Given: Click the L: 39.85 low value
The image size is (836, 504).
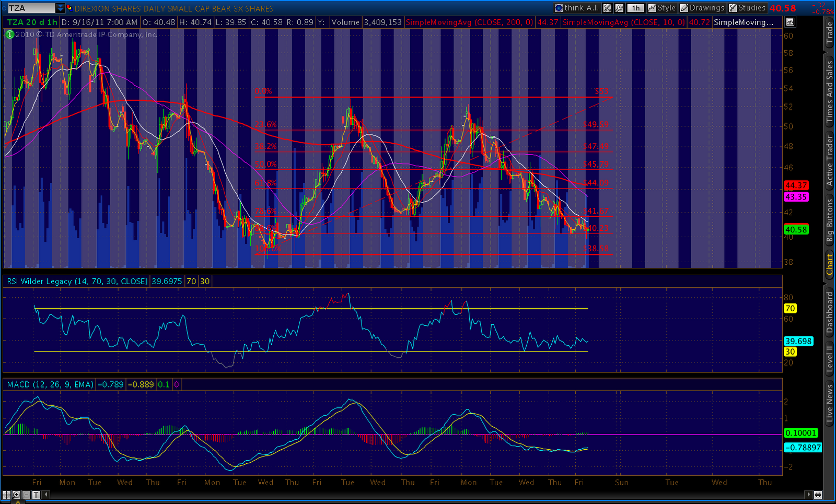Looking at the screenshot, I should pyautogui.click(x=230, y=22).
